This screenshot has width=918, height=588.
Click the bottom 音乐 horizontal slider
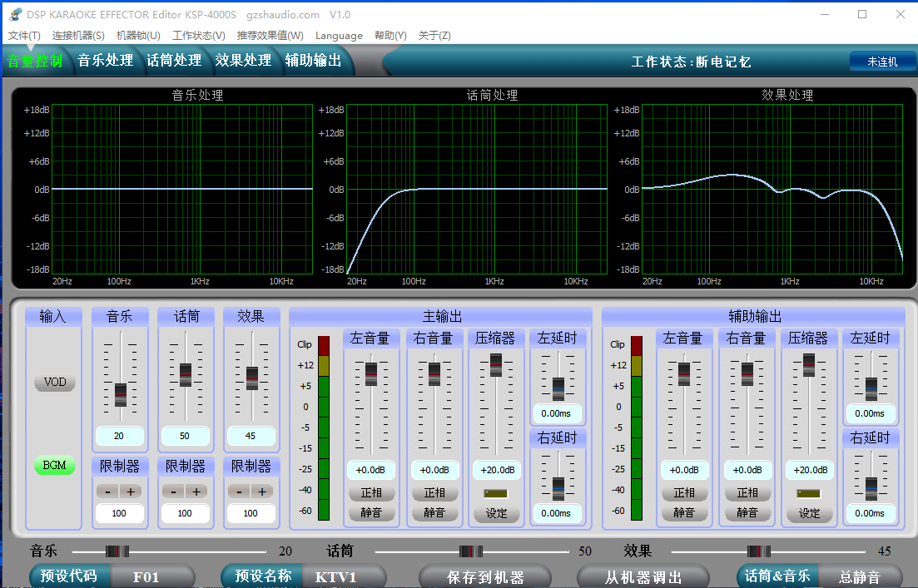point(117,551)
